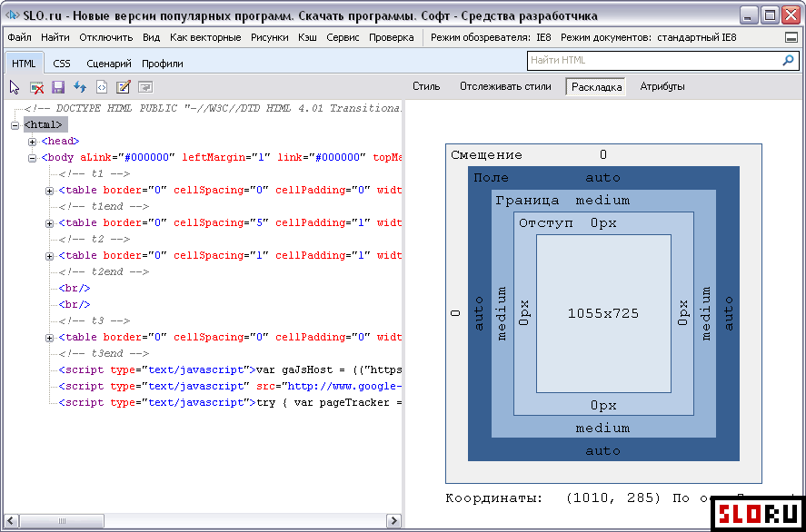The height and width of the screenshot is (532, 806).
Task: Open the Найти menu
Action: pyautogui.click(x=55, y=37)
